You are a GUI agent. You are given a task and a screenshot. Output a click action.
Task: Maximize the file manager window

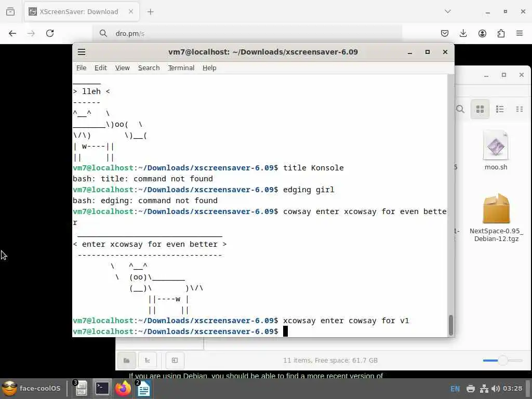click(504, 75)
